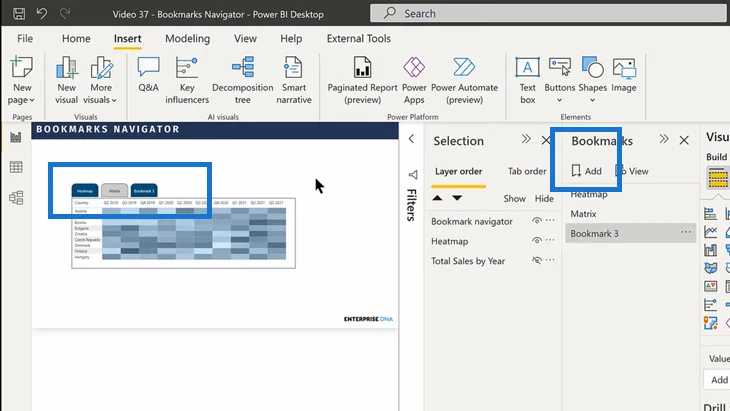Unhide the Total Sales by Year layer
This screenshot has width=730, height=411.
[537, 260]
